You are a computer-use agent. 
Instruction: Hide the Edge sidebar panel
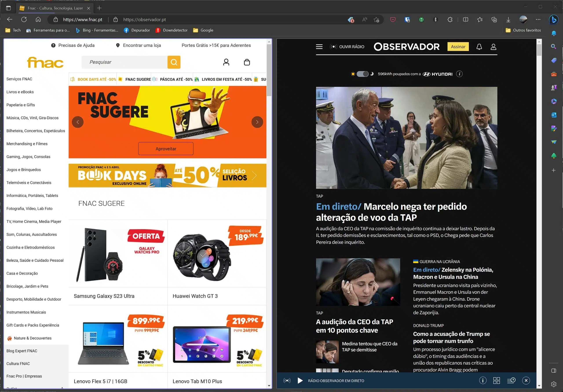tap(554, 370)
